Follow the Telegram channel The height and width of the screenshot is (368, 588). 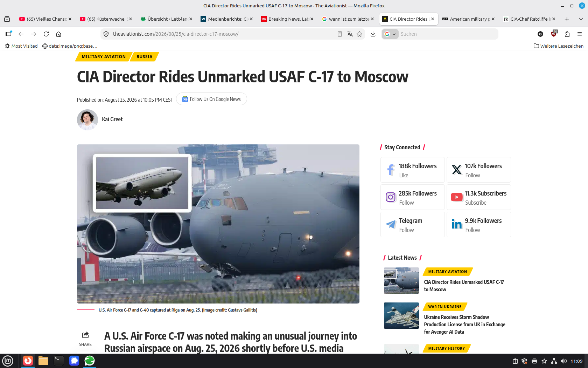pos(413,225)
